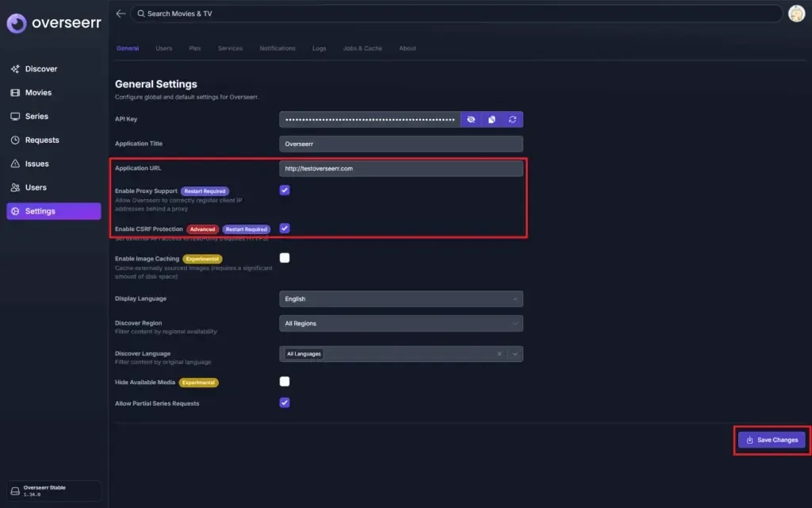812x508 pixels.
Task: Open the Movies section
Action: [x=38, y=93]
